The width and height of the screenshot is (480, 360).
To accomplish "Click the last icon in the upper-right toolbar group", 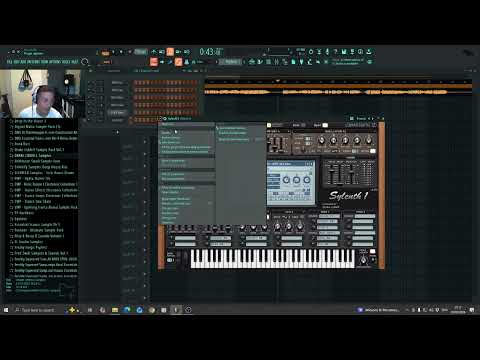I will pyautogui.click(x=369, y=52).
